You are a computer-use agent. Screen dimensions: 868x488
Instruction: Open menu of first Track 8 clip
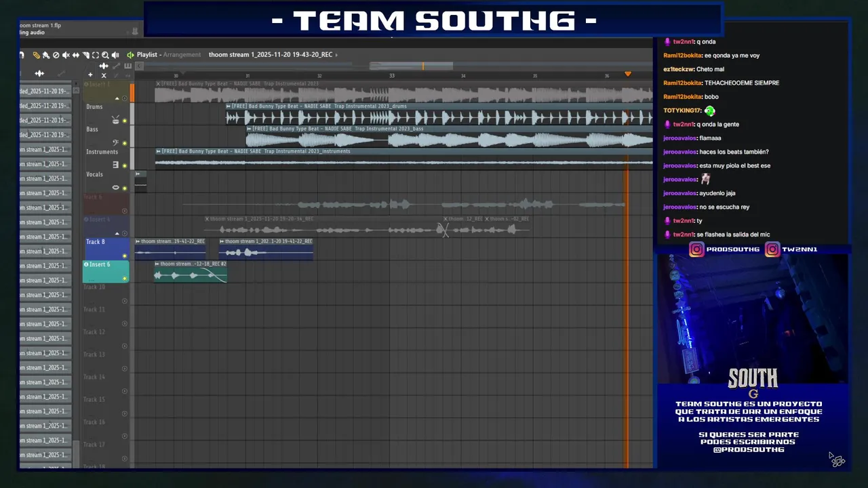[138, 241]
